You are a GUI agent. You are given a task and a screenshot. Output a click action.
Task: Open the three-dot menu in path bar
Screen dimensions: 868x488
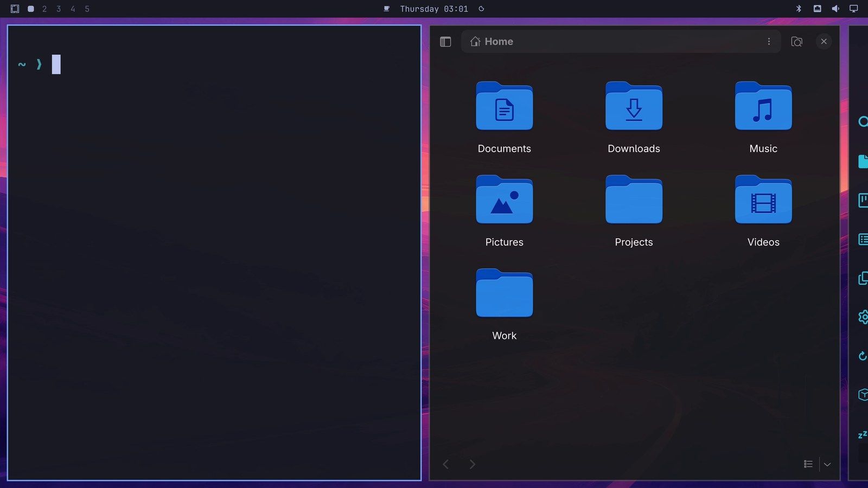pos(769,42)
